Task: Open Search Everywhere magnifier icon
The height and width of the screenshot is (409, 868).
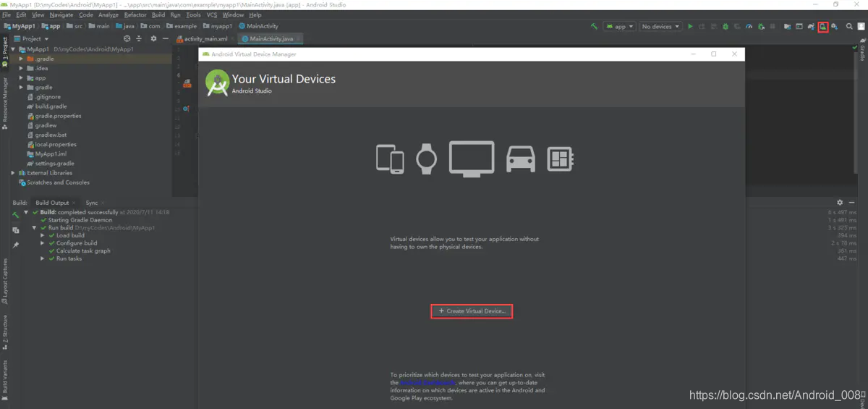Action: pyautogui.click(x=849, y=27)
